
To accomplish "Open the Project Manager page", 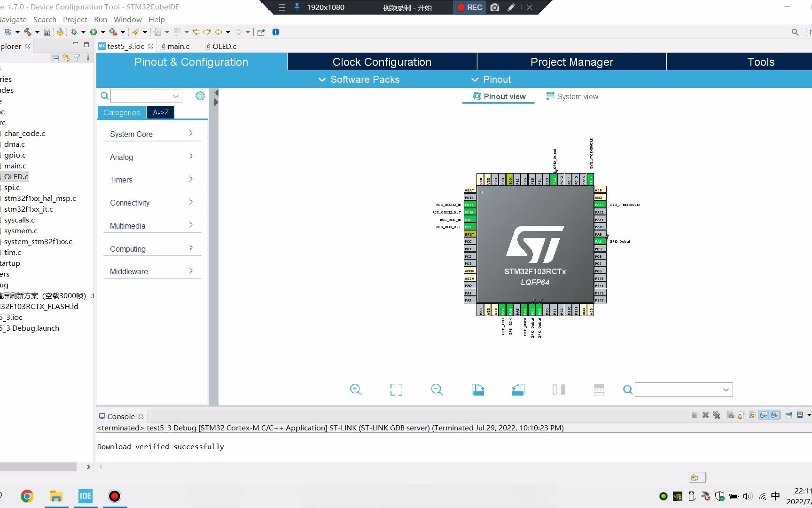I will point(571,62).
